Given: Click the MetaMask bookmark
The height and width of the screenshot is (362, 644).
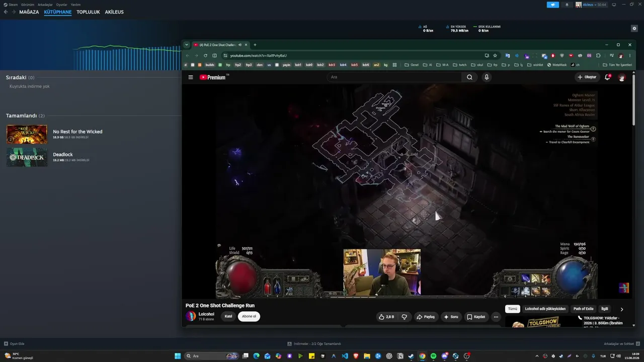Looking at the screenshot, I should click(x=556, y=65).
